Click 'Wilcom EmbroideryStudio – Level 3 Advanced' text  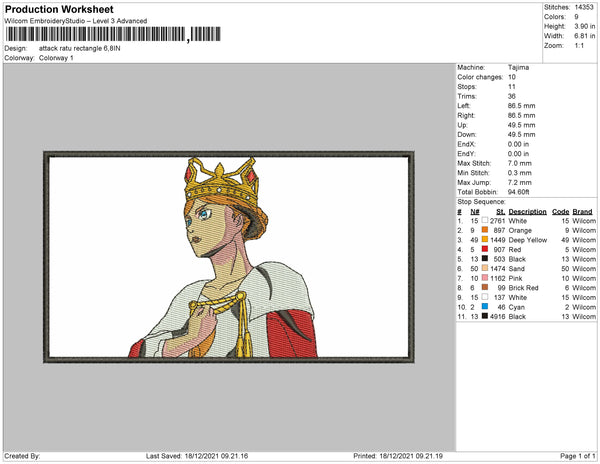click(x=76, y=21)
